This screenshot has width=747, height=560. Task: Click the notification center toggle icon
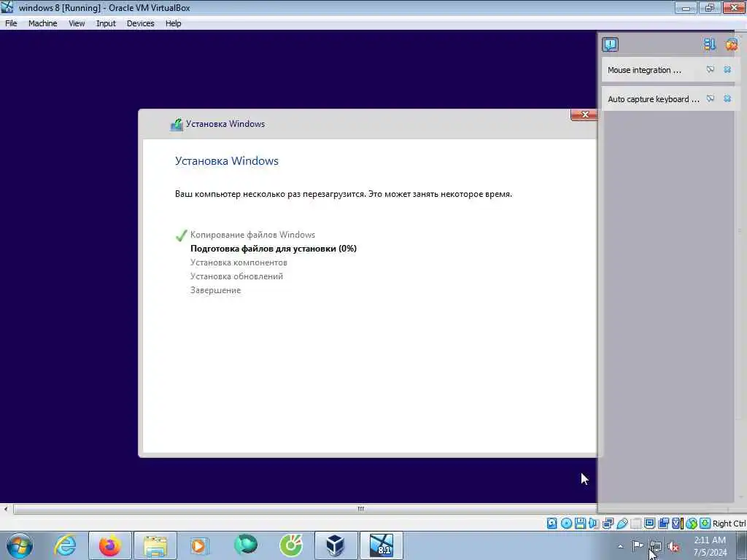coord(610,44)
